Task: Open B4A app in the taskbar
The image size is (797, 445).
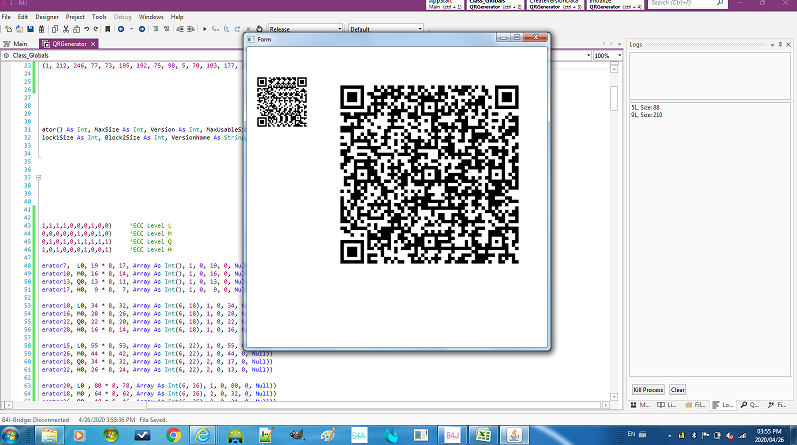Action: 359,435
